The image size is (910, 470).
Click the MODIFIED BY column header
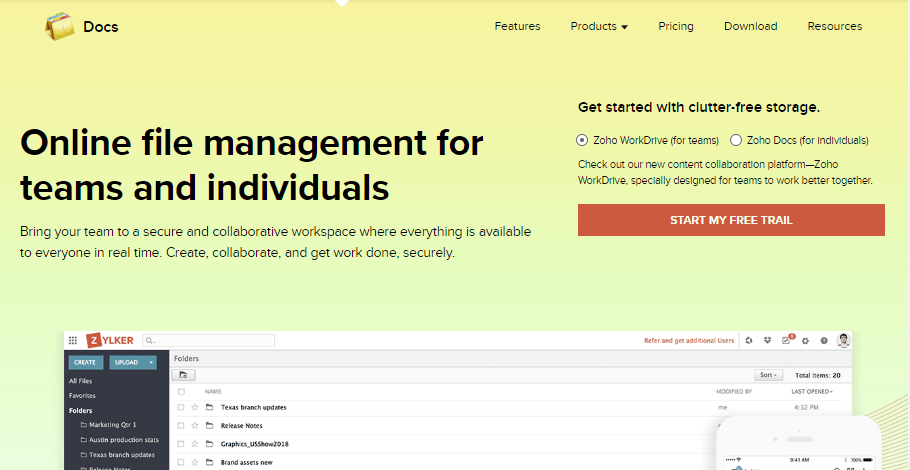(x=734, y=392)
